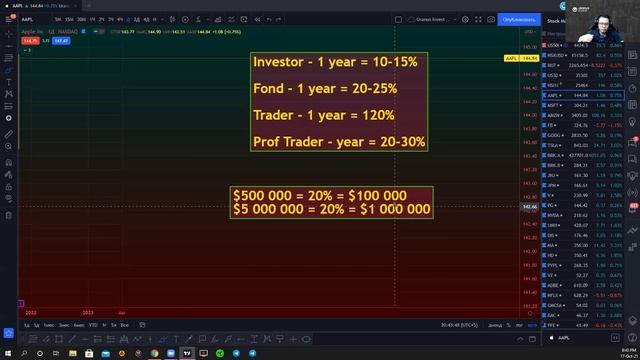Start bar replay mode

(x=257, y=20)
